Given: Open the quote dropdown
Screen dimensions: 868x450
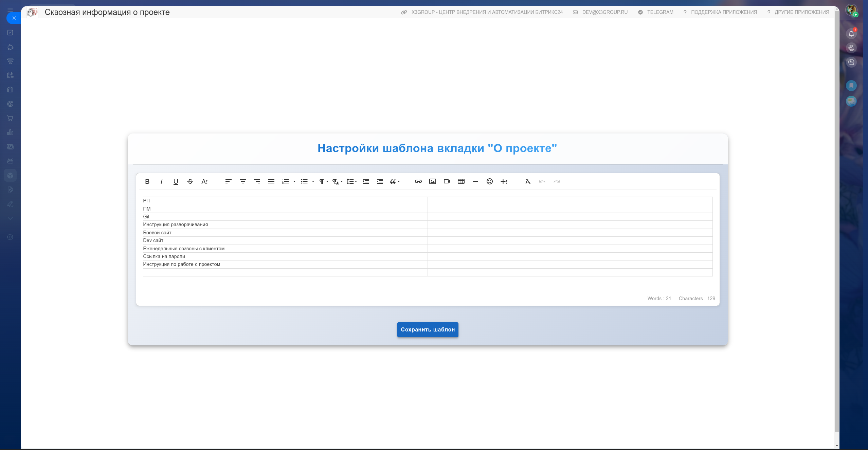Looking at the screenshot, I should point(395,182).
